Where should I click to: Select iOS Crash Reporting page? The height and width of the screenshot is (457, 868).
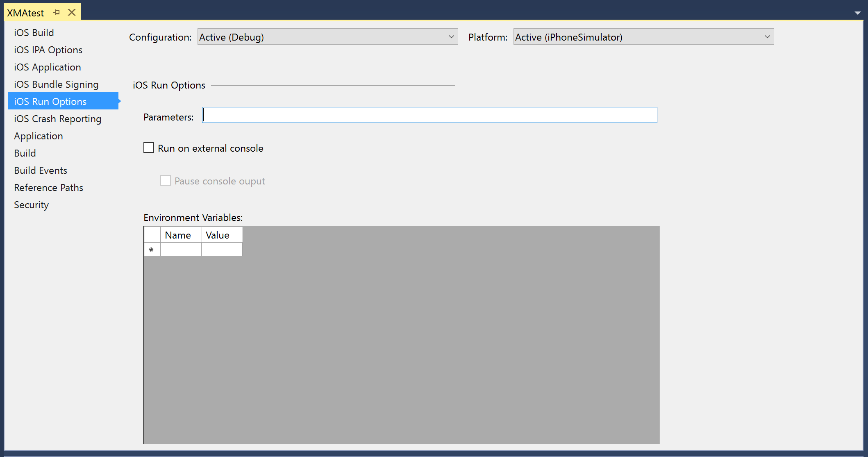(x=57, y=119)
